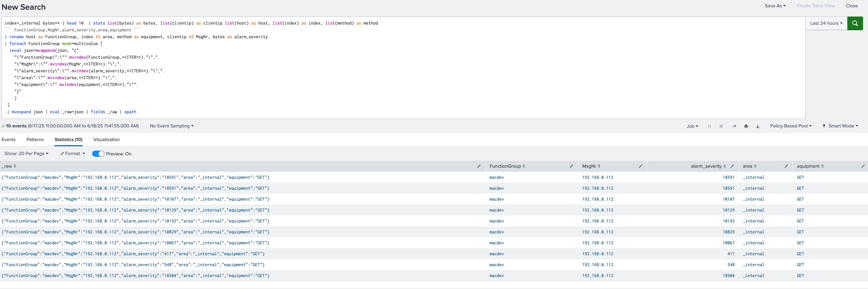This screenshot has height=289, width=868.
Task: Run search with the green magnifier button
Action: point(855,23)
